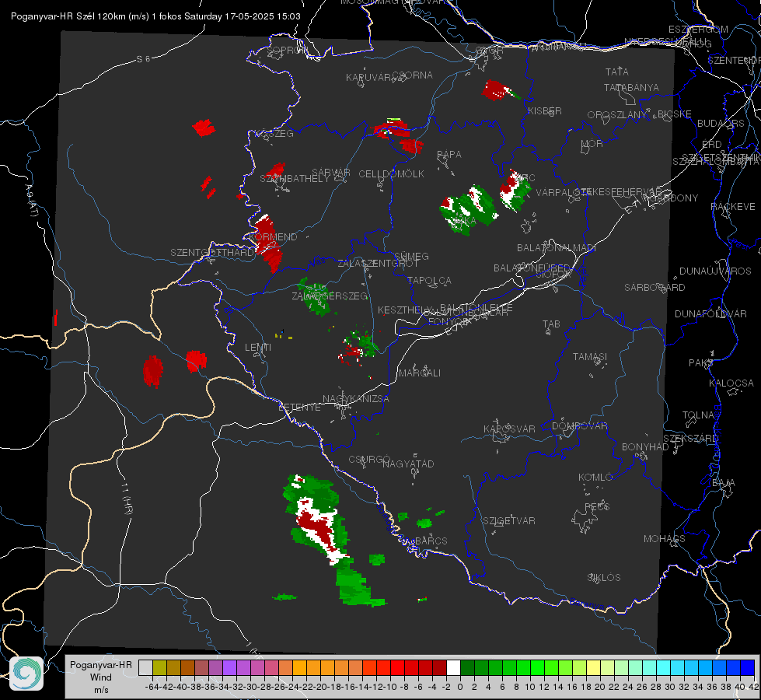
Task: Click the LENTI town label
Action: coord(258,348)
